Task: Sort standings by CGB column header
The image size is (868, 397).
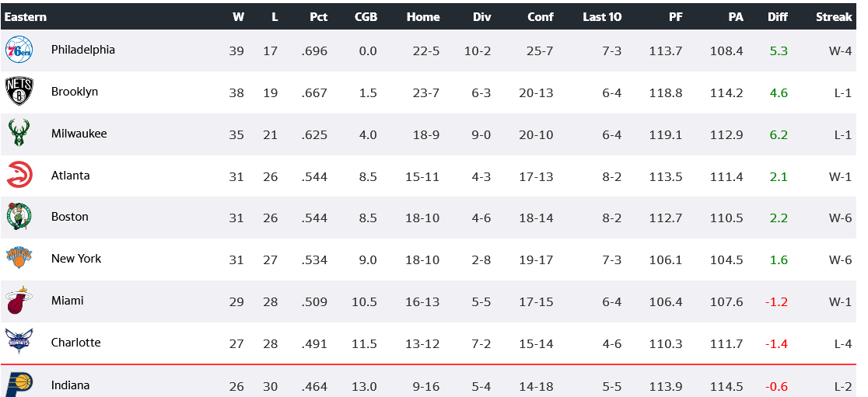Action: [x=366, y=17]
